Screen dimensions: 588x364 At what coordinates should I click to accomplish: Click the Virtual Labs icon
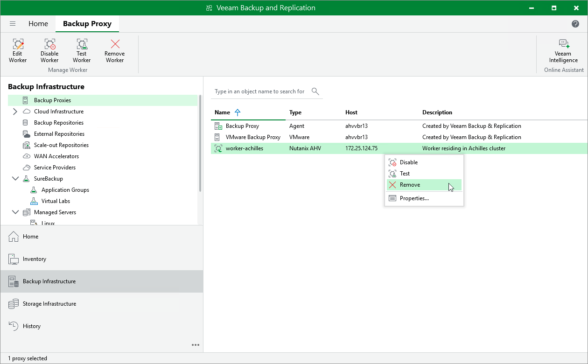pos(34,201)
